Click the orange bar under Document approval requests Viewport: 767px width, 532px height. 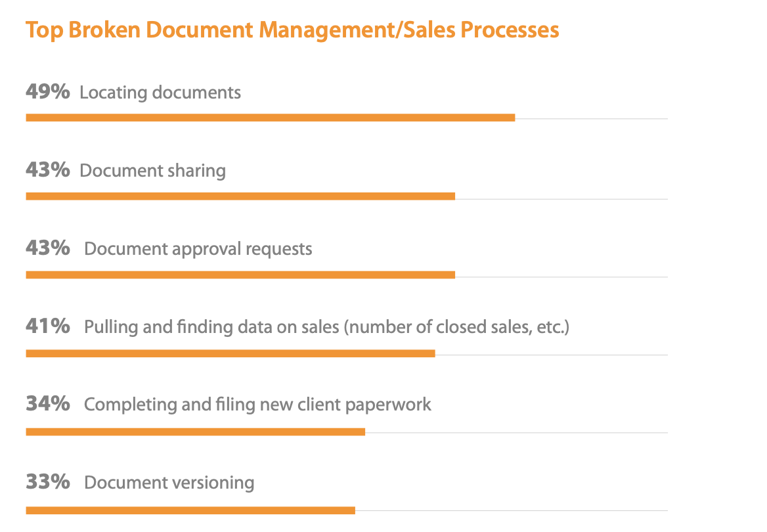pos(240,275)
